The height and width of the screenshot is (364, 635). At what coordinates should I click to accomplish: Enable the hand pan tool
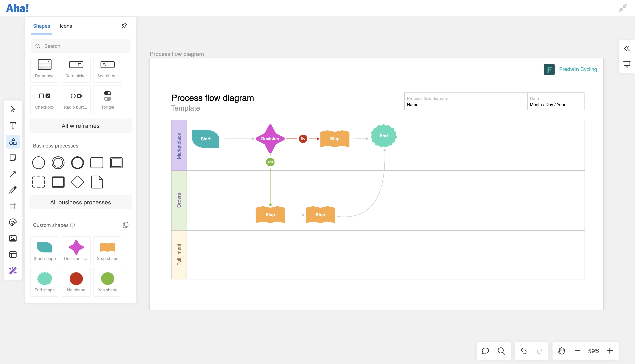(561, 351)
